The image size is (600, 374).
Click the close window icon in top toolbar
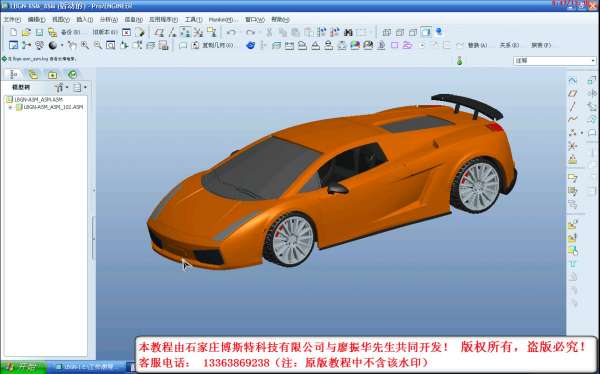pyautogui.click(x=126, y=32)
